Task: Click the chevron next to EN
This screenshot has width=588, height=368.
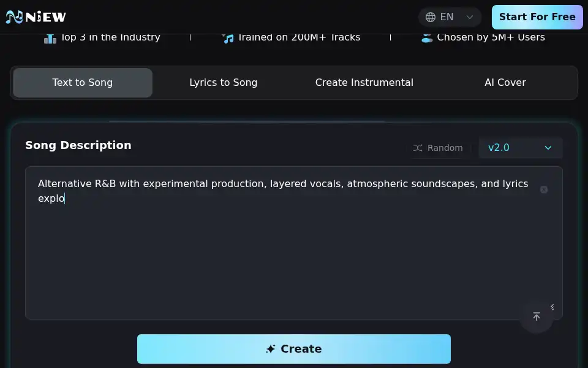Action: [470, 17]
